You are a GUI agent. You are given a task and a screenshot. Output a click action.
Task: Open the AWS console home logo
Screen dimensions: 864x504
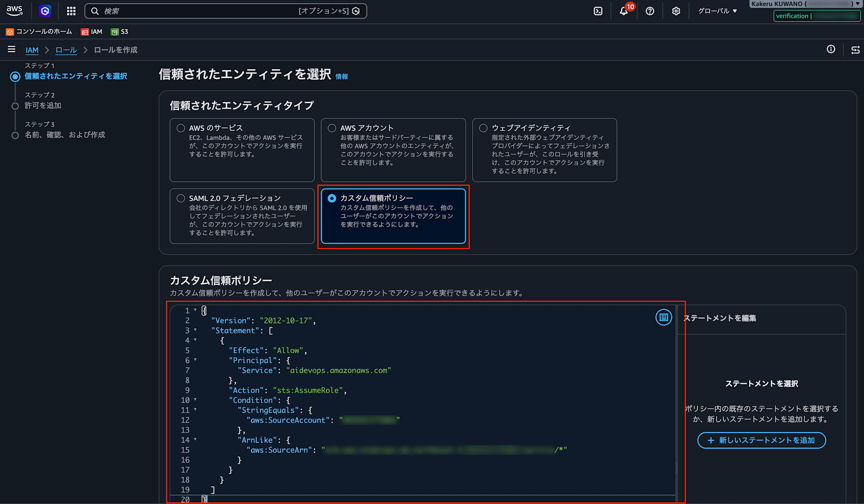click(x=14, y=11)
